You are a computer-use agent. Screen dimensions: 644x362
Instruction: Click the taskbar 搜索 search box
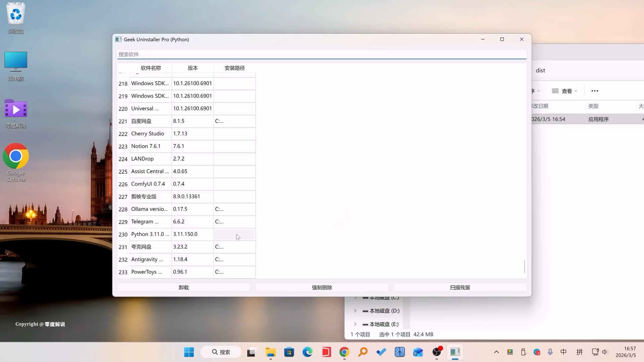pos(221,352)
